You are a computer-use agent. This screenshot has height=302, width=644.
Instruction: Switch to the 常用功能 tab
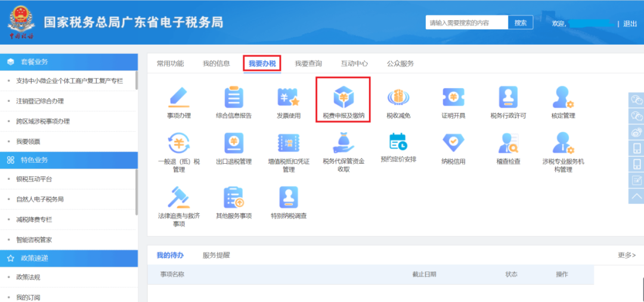[x=170, y=64]
